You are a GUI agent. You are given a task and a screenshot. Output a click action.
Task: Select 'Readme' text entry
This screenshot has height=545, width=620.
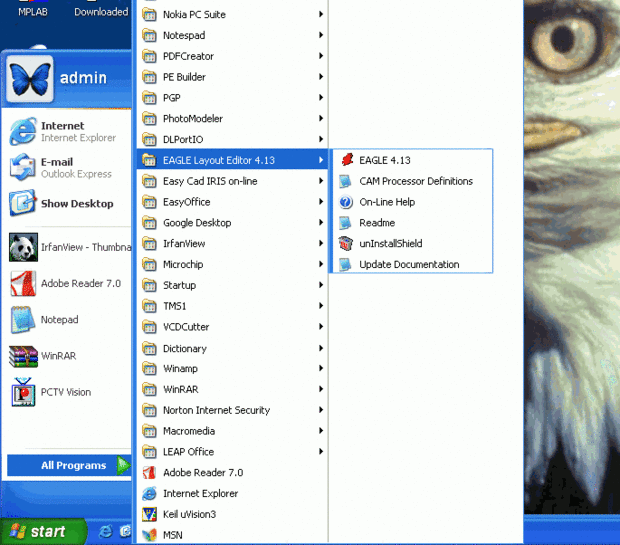tap(377, 223)
